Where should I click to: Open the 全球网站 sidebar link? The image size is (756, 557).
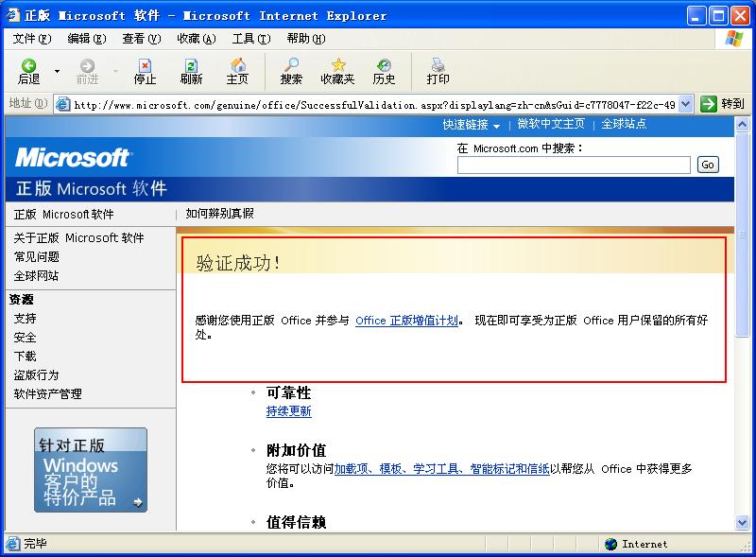pos(36,276)
